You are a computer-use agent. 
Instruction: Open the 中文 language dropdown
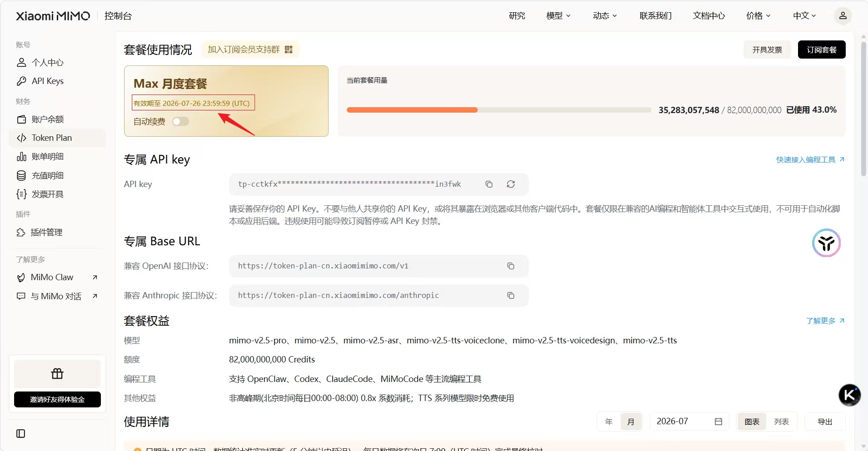[x=804, y=16]
